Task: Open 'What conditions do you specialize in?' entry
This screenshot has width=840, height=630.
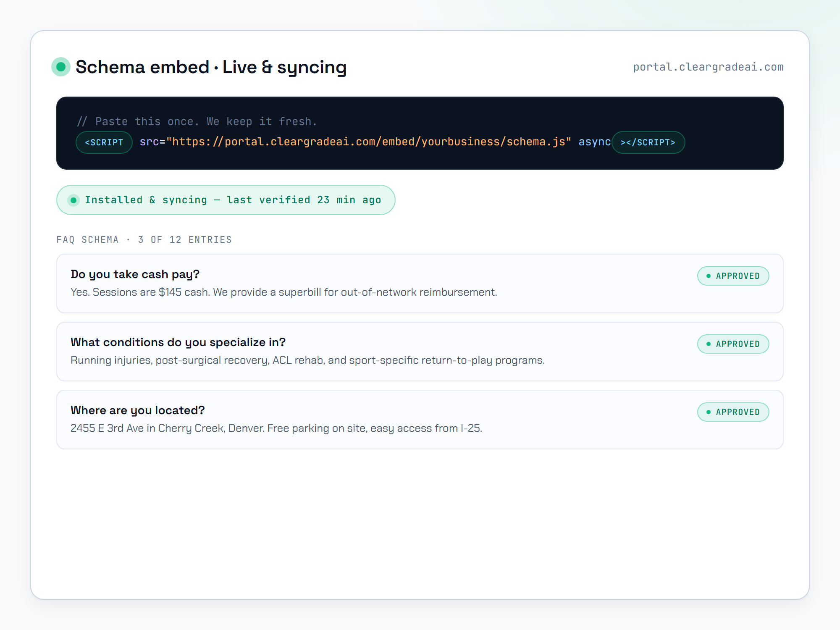Action: coord(420,352)
